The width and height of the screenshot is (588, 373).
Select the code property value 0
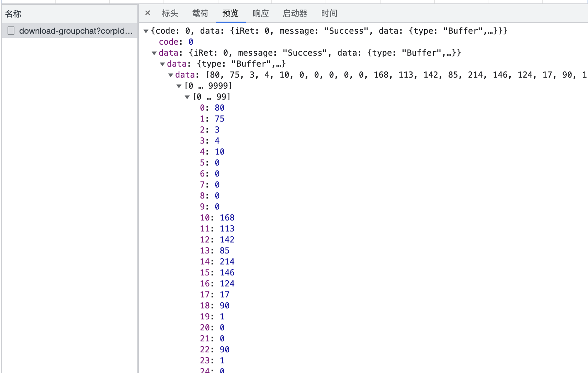[191, 42]
